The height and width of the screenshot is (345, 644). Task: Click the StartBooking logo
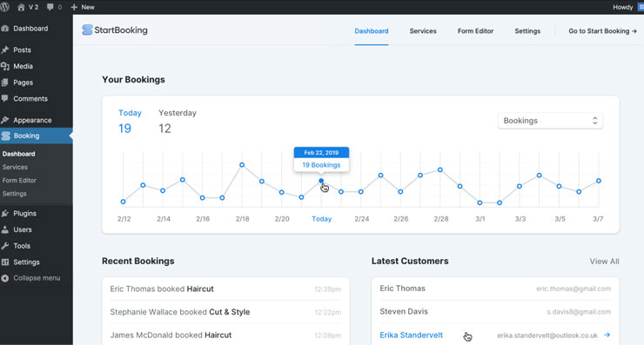coord(115,30)
